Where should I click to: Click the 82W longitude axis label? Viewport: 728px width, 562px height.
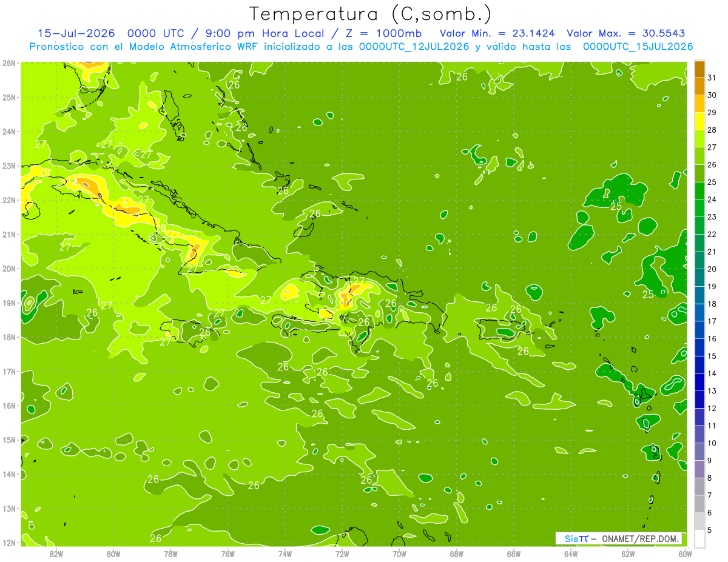[56, 554]
